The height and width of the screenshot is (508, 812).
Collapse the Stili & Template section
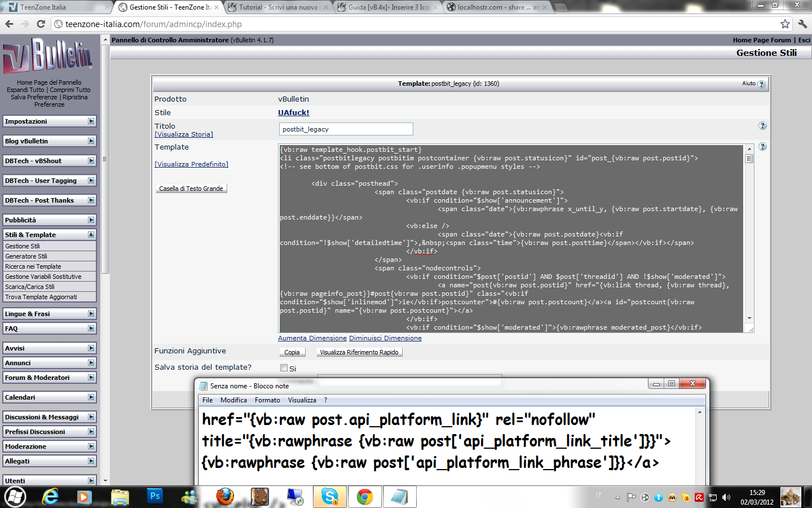[91, 234]
